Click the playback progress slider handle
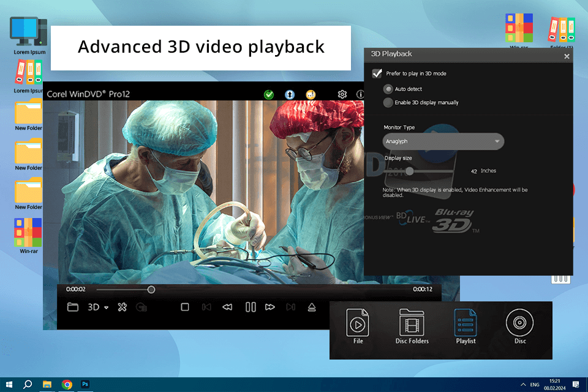The width and height of the screenshot is (588, 392). click(151, 290)
